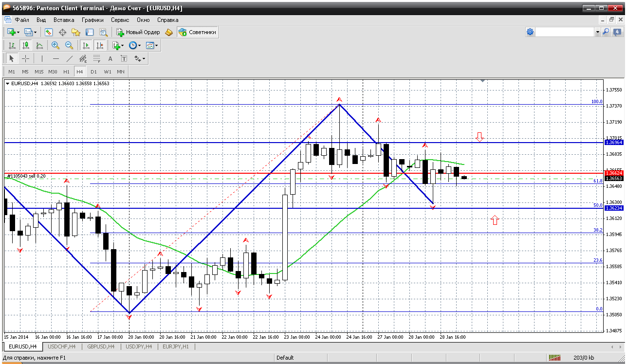Click inside the search input field
This screenshot has height=364, width=627.
click(565, 32)
